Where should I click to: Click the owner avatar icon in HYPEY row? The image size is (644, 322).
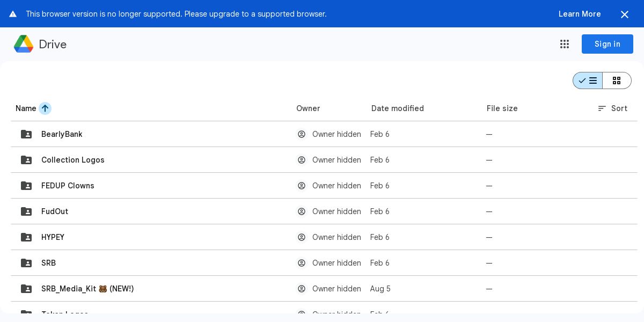pos(302,237)
